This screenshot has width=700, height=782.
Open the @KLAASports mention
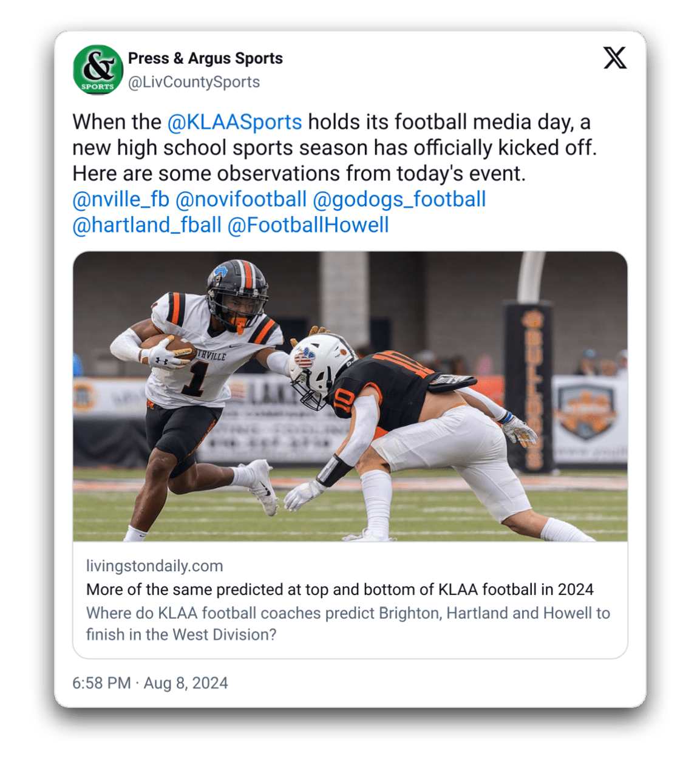tap(234, 122)
